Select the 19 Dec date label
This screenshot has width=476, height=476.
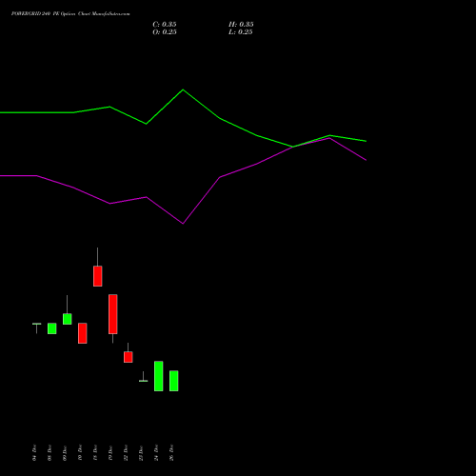[x=110, y=453]
